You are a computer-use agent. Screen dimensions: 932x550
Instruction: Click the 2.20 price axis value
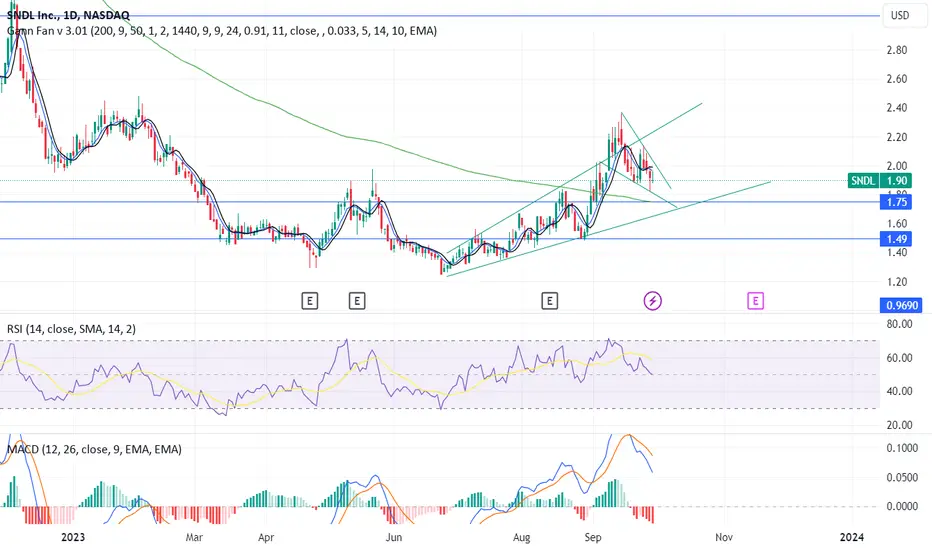coord(896,137)
